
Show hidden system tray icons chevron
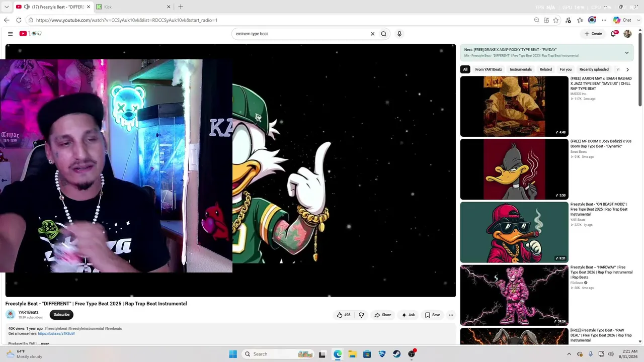(x=569, y=354)
